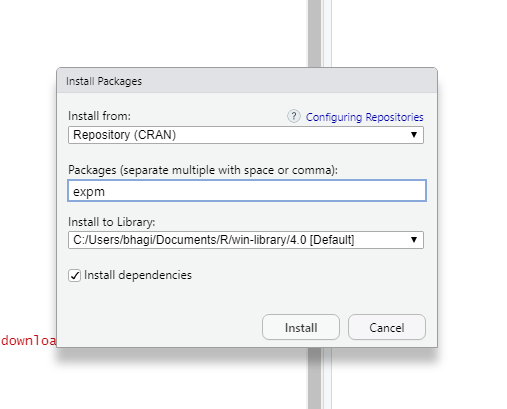Click the Install Packages title bar
Viewport: 507px width, 409px height.
coord(247,81)
